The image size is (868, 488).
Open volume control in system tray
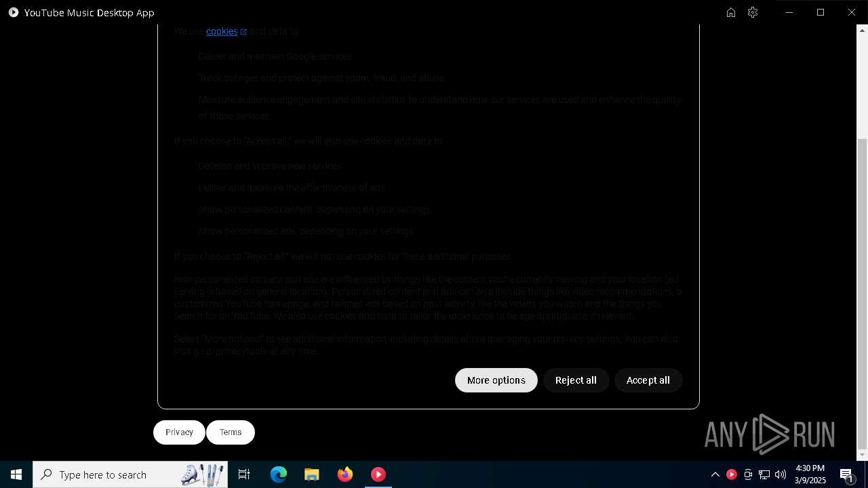coord(781,474)
